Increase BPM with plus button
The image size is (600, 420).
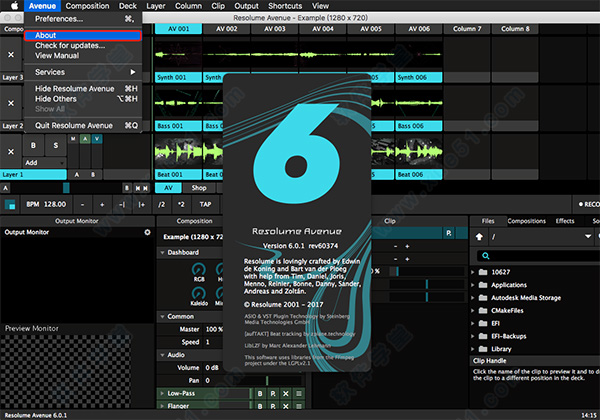[102, 205]
